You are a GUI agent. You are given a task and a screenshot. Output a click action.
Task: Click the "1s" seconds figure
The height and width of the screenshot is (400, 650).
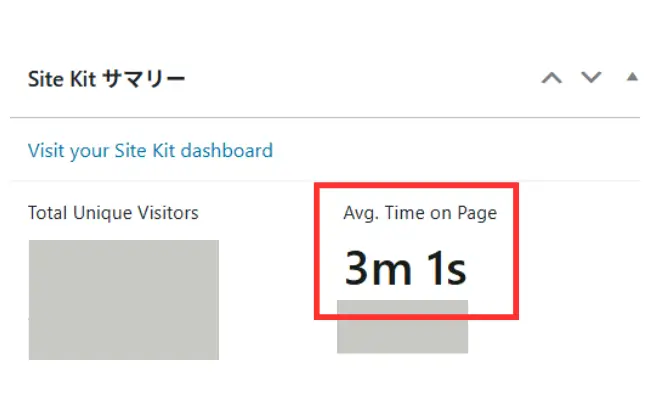443,267
